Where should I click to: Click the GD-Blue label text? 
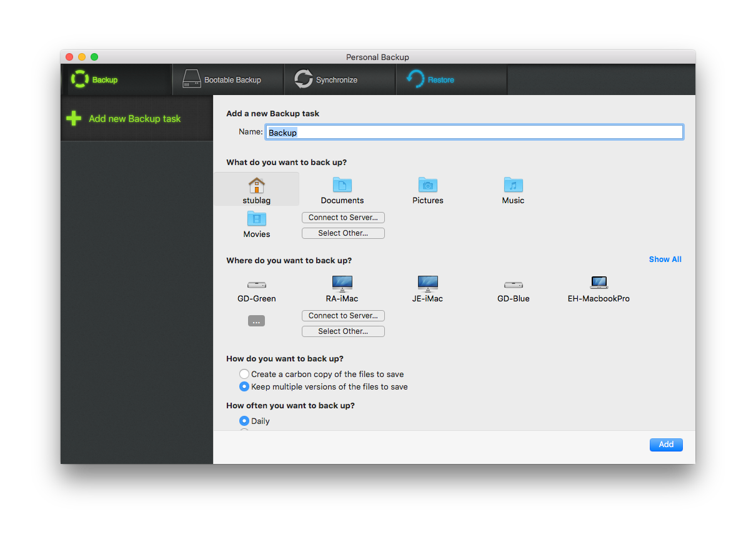[514, 299]
